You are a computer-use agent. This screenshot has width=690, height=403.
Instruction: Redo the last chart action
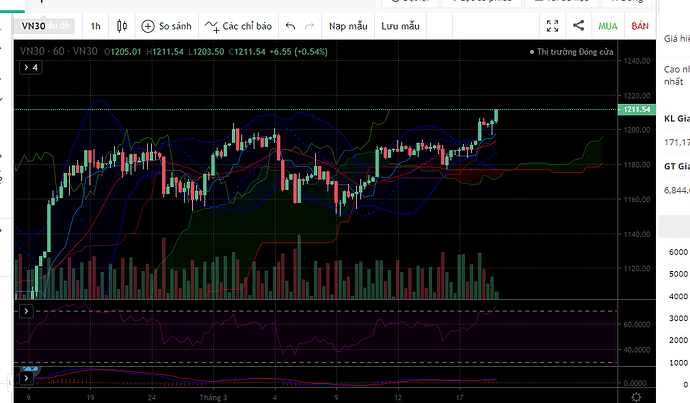click(x=309, y=26)
